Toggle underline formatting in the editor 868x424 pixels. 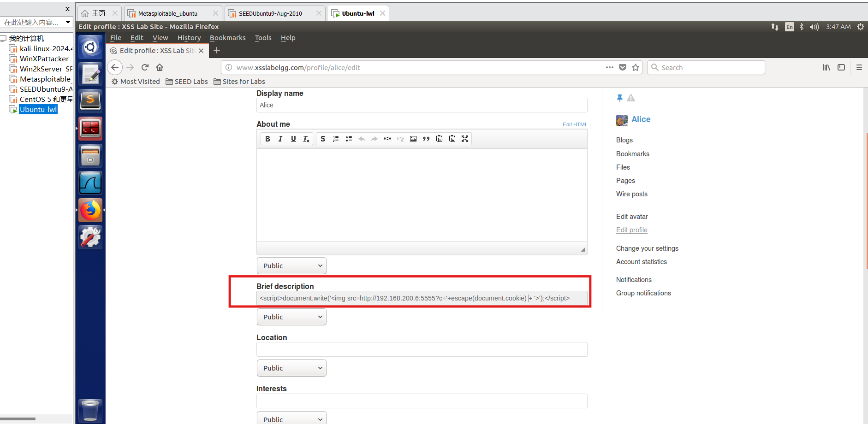click(293, 139)
